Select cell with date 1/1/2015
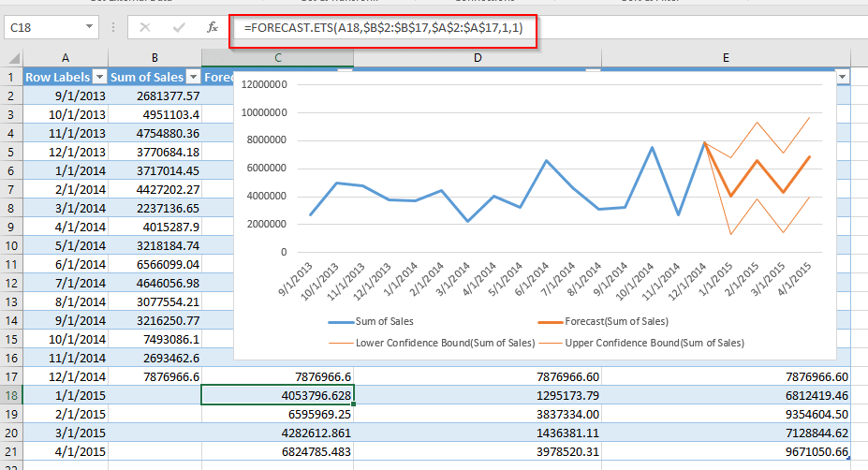This screenshot has width=868, height=470. click(x=66, y=395)
